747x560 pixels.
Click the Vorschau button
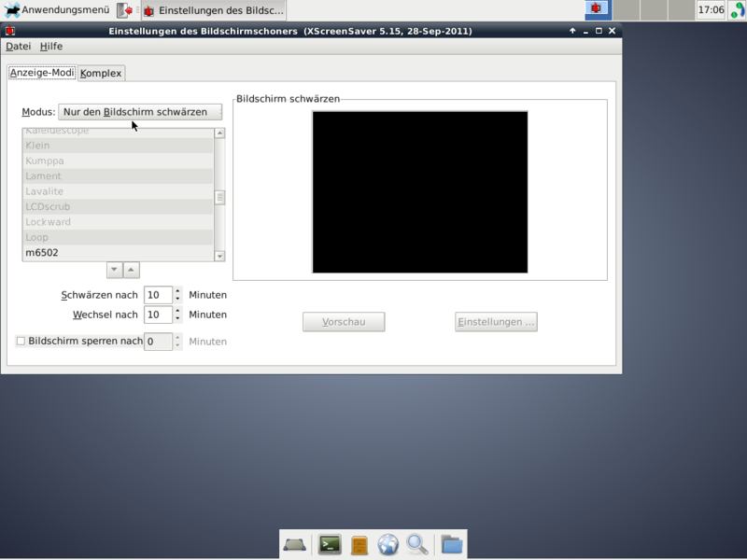point(344,322)
